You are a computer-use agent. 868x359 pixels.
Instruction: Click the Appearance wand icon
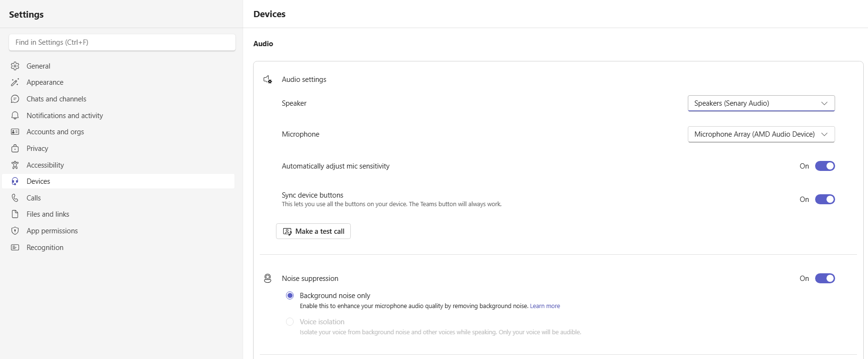pos(15,82)
